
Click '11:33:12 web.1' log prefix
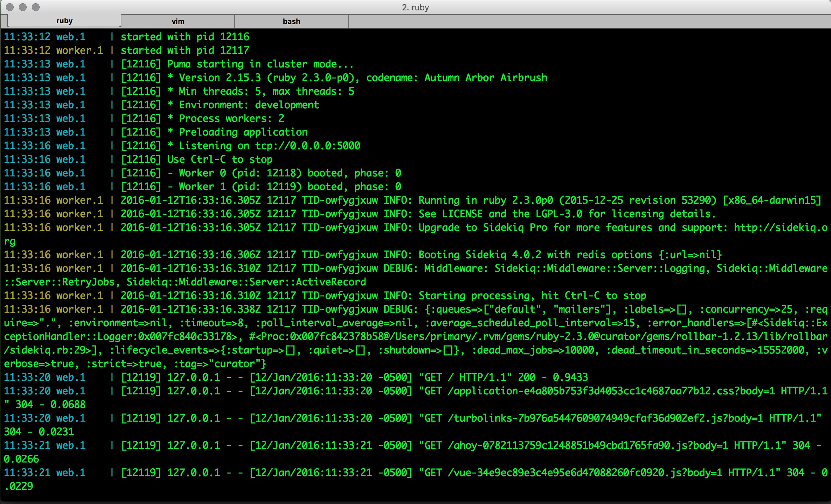tap(44, 36)
